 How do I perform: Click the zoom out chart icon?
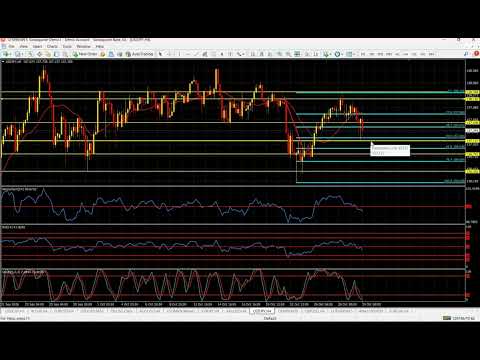(x=288, y=54)
